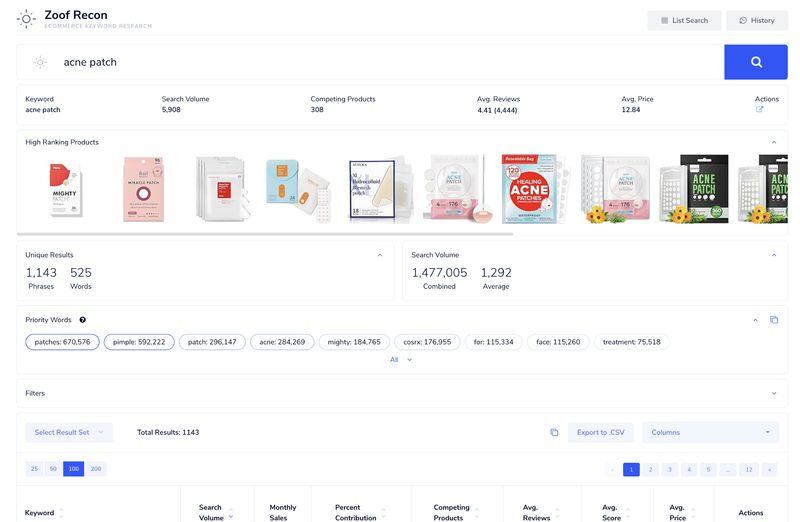Open the external link icon under Actions
800x522 pixels.
[759, 110]
